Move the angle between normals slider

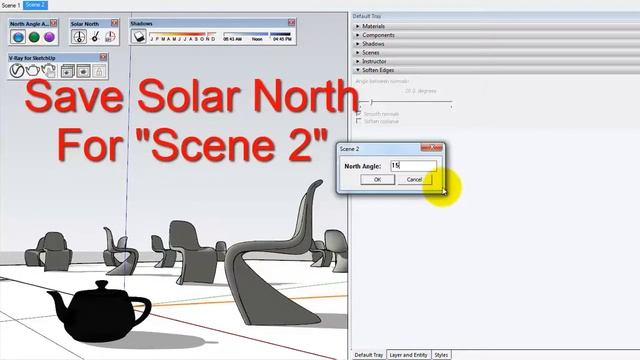pyautogui.click(x=406, y=101)
